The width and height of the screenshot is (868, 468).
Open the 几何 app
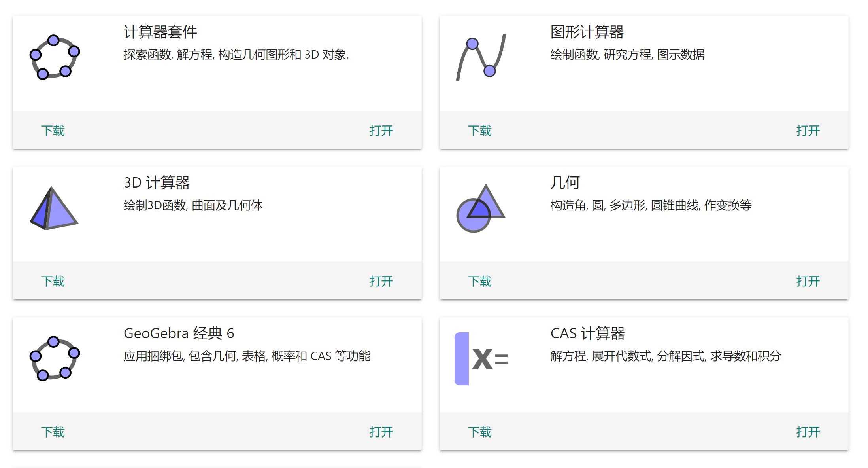pyautogui.click(x=809, y=281)
